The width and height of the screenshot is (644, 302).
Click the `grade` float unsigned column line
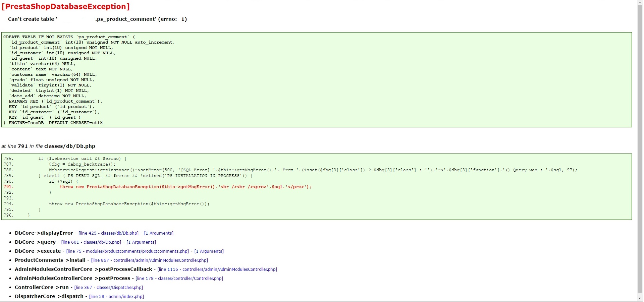pyautogui.click(x=52, y=80)
